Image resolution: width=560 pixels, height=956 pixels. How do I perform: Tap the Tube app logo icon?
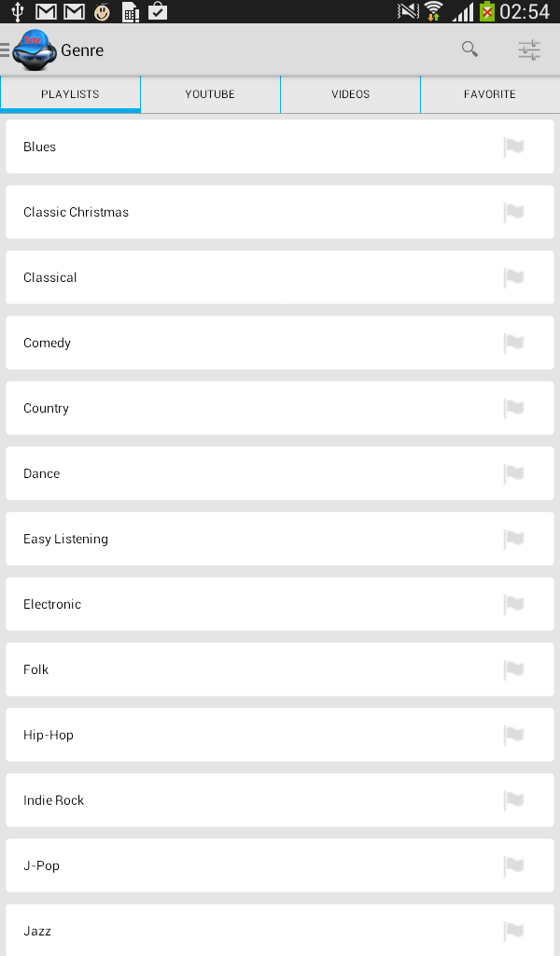[35, 49]
